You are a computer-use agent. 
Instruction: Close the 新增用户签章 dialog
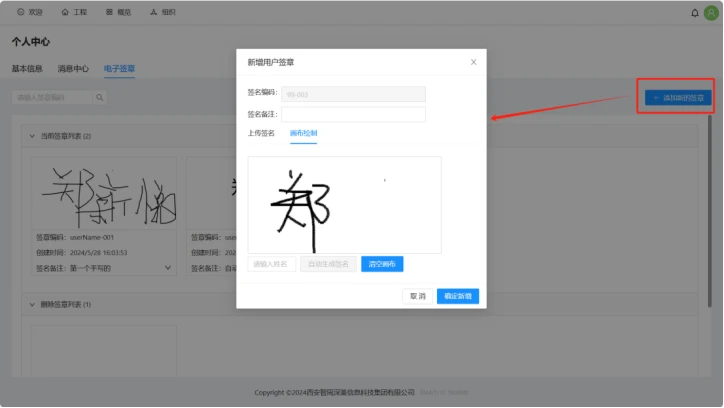coord(473,62)
